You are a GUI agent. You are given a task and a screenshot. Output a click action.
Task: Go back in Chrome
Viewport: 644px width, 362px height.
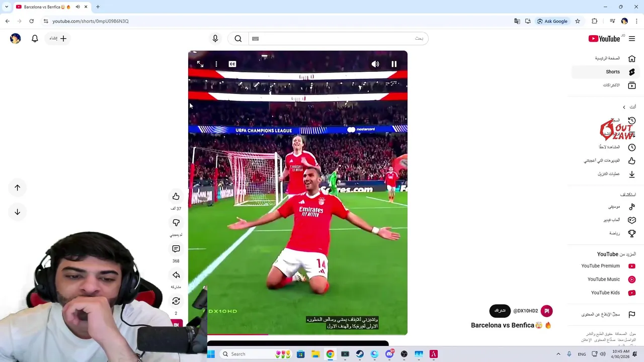point(7,21)
